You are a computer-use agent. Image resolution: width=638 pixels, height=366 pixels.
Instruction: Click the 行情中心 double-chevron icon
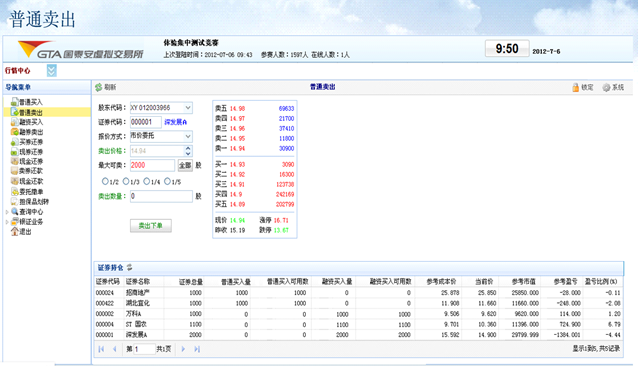(x=51, y=70)
